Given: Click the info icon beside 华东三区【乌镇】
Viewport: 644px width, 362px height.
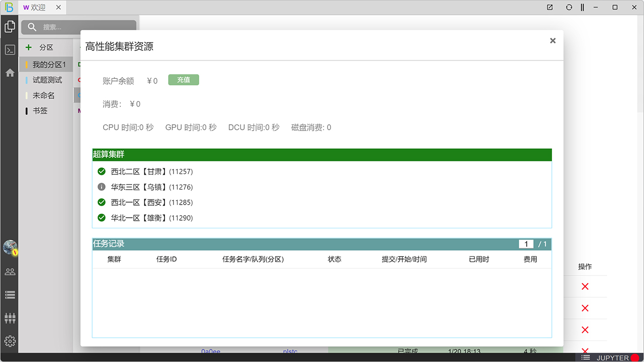Looking at the screenshot, I should (102, 187).
